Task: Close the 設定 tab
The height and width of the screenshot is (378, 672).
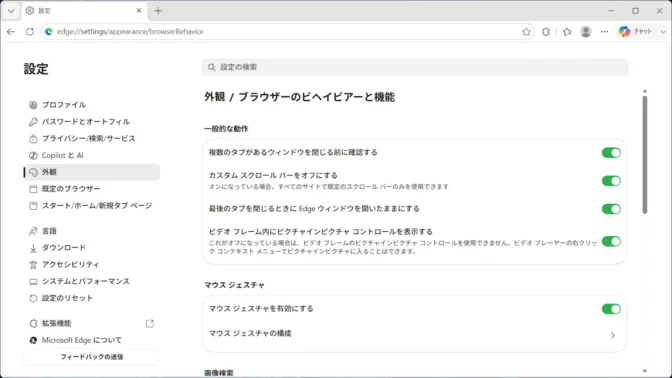Action: [x=139, y=11]
